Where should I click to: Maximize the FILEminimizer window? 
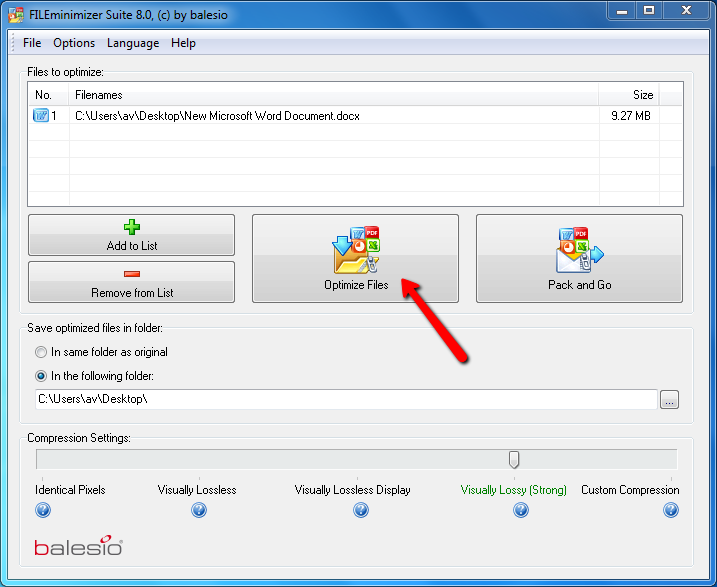(x=649, y=11)
